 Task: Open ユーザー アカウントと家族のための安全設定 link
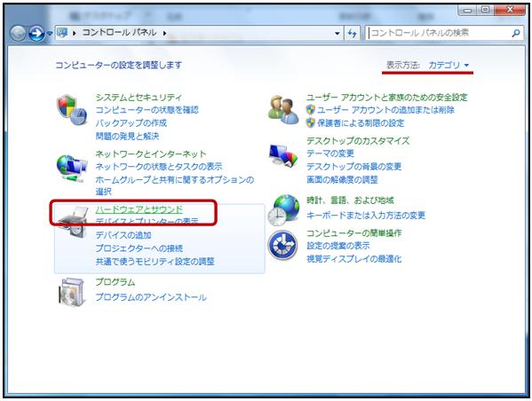[386, 98]
